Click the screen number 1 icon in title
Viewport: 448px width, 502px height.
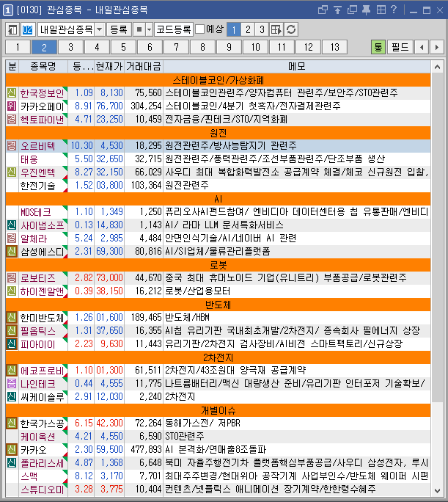coord(7,10)
